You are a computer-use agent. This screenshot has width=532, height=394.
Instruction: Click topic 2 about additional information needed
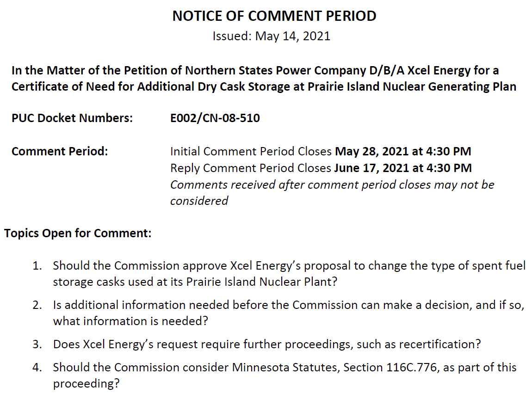pos(288,313)
